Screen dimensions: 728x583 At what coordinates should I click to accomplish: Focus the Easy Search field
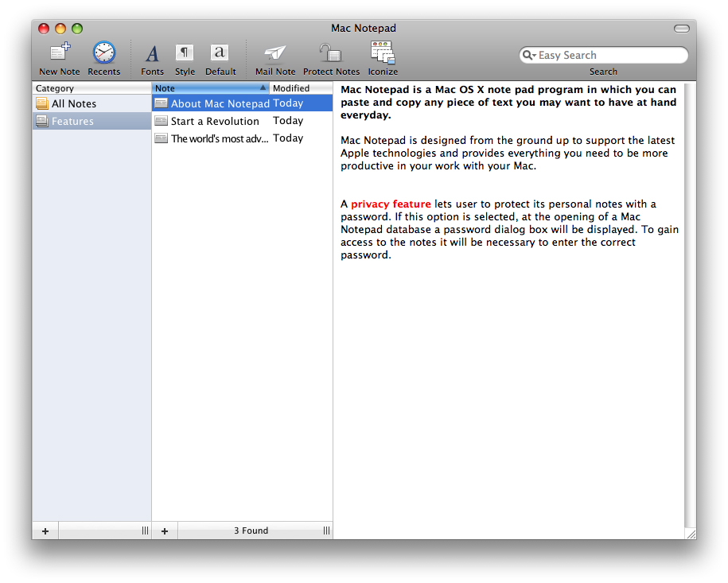pos(604,55)
